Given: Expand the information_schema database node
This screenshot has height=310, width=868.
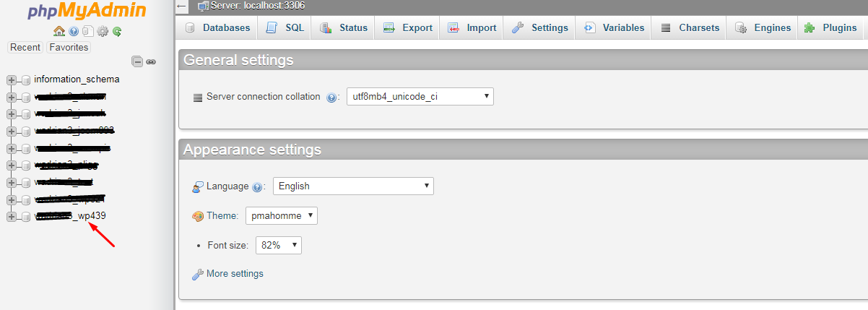Looking at the screenshot, I should (x=12, y=79).
